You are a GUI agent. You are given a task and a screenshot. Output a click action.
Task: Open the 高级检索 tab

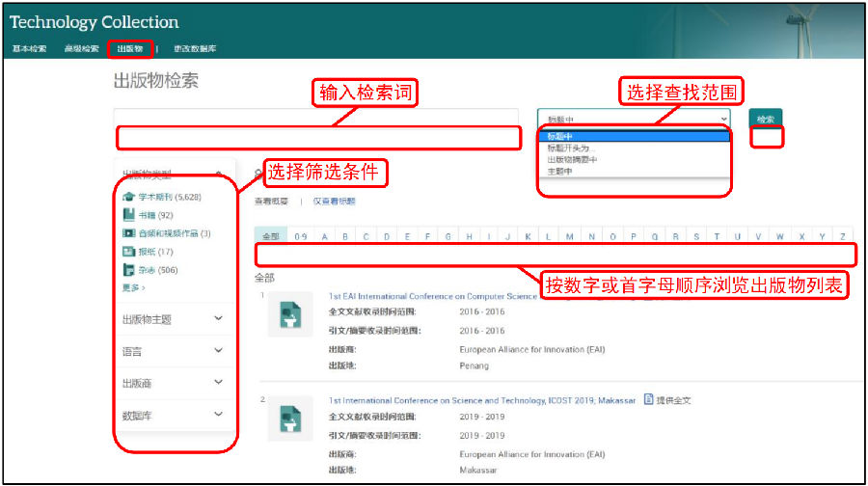[81, 48]
